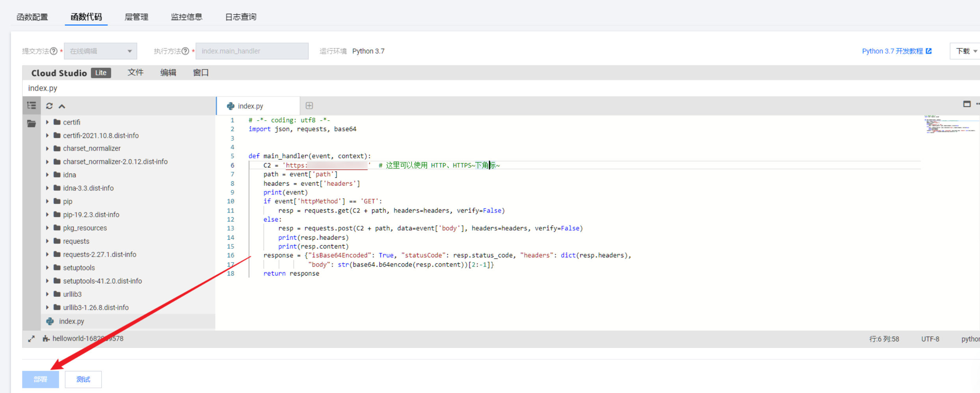This screenshot has height=393, width=980.
Task: Open the 文件 menu in Cloud Studio
Action: click(136, 73)
